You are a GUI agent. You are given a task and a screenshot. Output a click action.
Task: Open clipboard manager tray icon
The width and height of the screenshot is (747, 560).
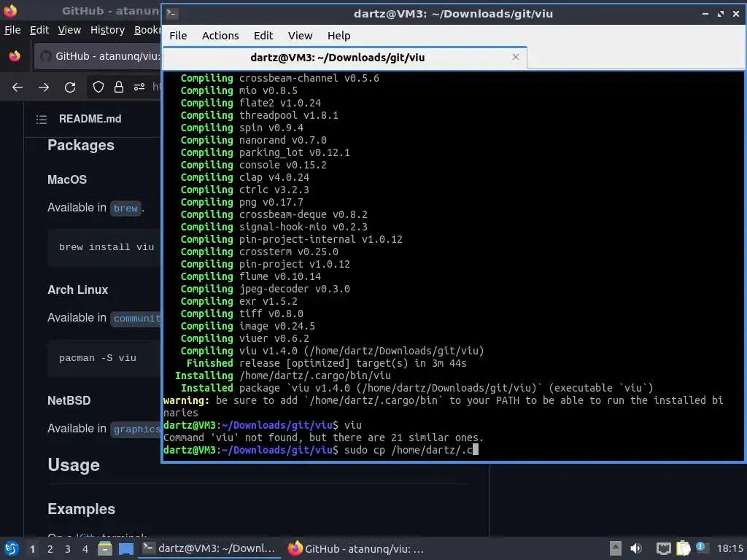(683, 548)
